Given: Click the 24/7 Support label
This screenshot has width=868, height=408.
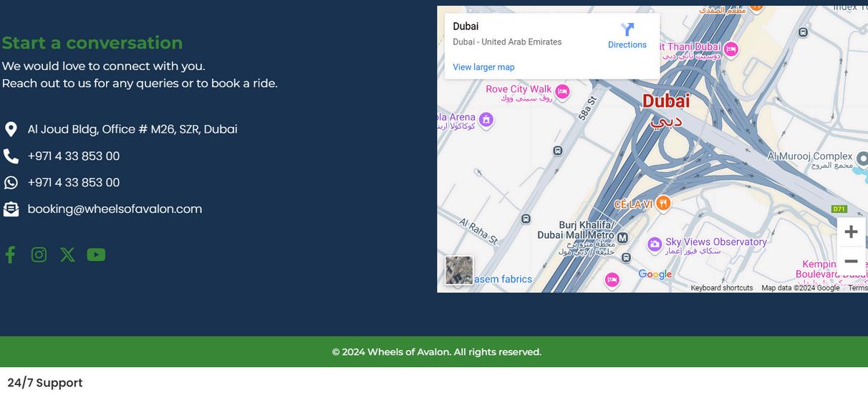Looking at the screenshot, I should pos(45,383).
